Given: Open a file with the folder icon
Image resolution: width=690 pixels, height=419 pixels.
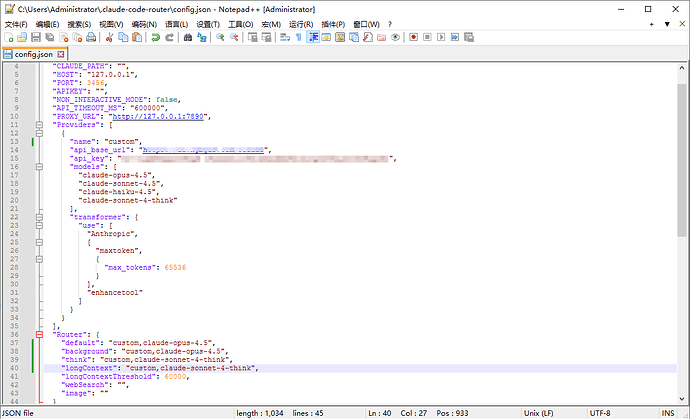Looking at the screenshot, I should [x=22, y=37].
